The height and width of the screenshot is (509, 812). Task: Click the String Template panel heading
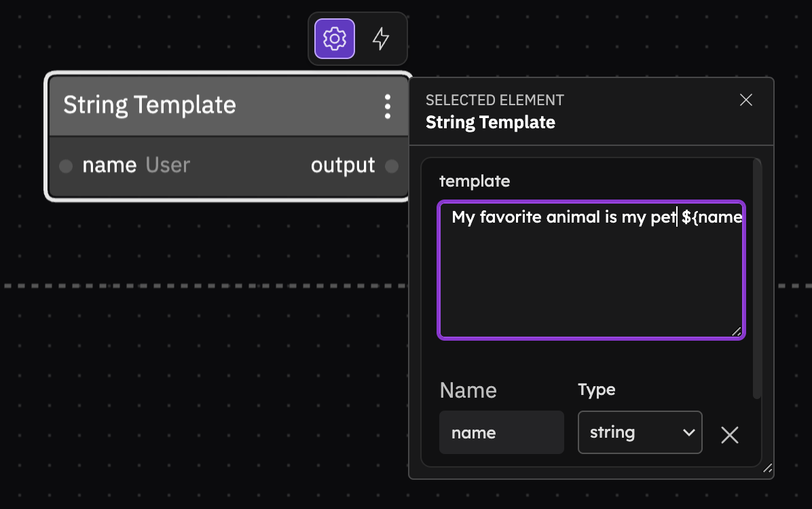(490, 123)
